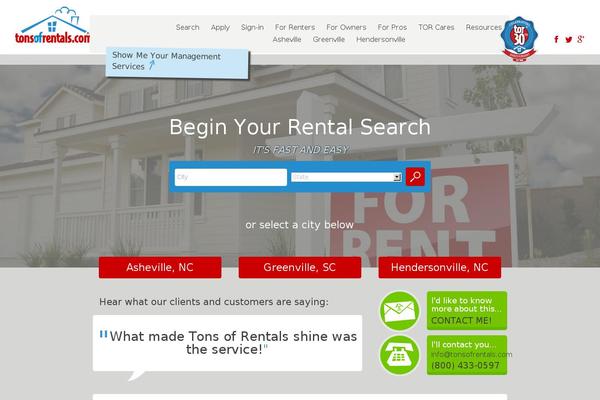Screen dimensions: 600x400
Task: Open the Sign-in menu item
Action: click(252, 27)
